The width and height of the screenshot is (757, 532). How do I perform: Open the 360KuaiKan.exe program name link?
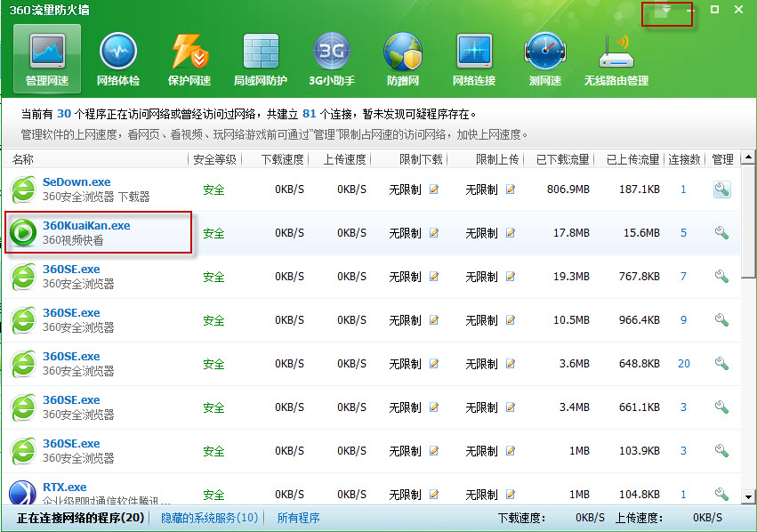coord(86,225)
